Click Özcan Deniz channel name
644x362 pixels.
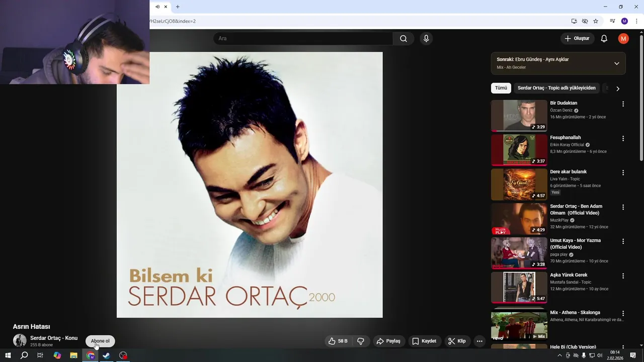tap(561, 111)
